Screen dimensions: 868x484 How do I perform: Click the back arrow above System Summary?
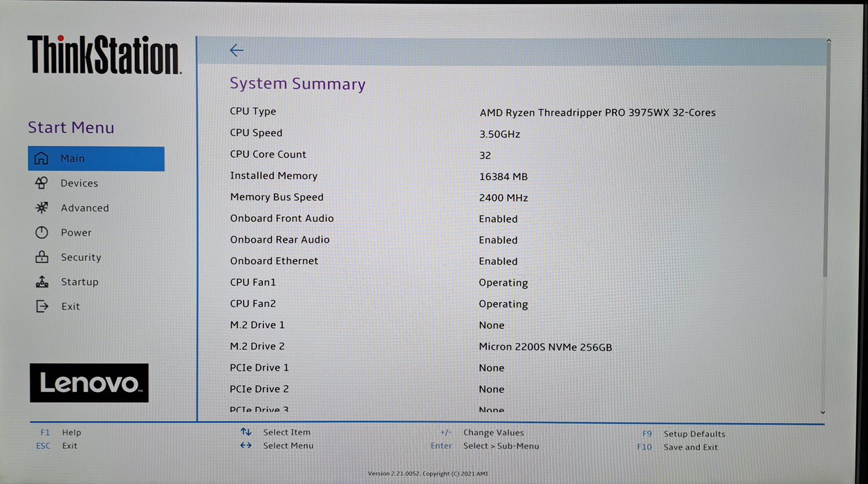tap(237, 50)
